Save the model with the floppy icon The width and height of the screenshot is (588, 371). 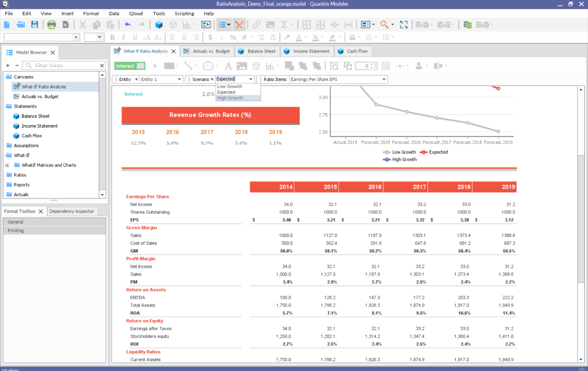pyautogui.click(x=35, y=25)
